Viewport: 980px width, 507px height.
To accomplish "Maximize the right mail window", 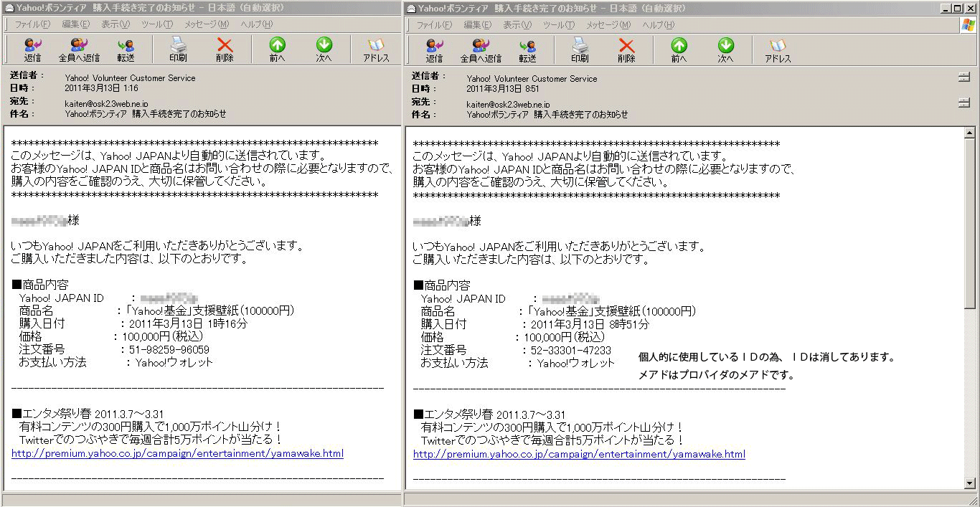I will [958, 8].
